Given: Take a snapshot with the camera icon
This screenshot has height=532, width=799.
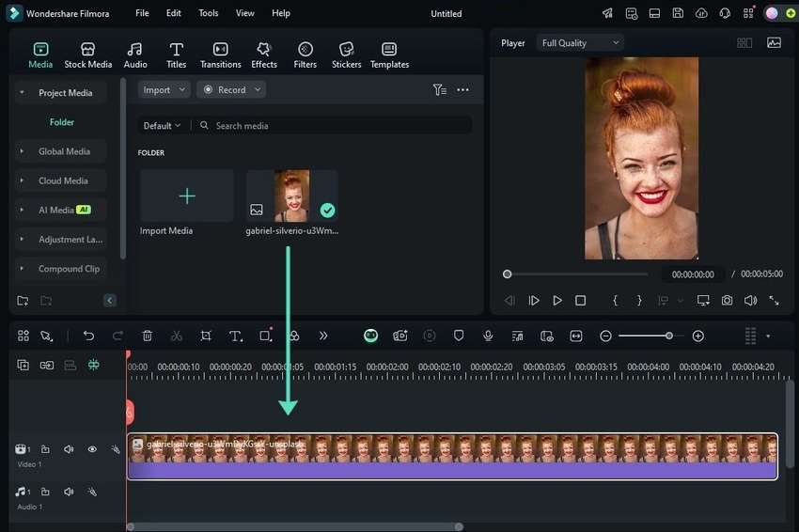Looking at the screenshot, I should (727, 301).
